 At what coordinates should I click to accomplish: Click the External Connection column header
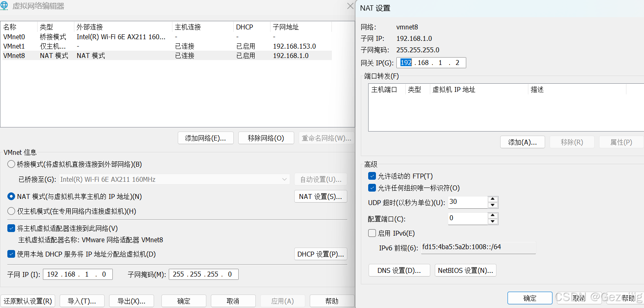pos(123,27)
